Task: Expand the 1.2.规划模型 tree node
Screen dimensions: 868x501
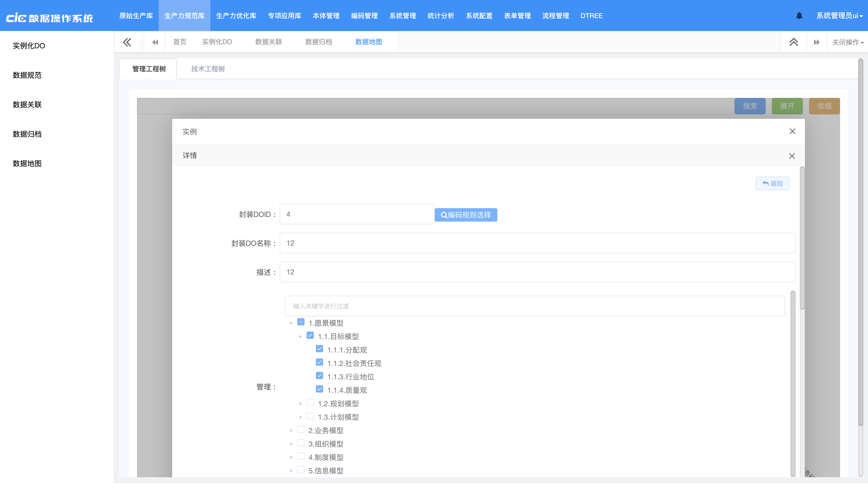Action: [x=300, y=403]
